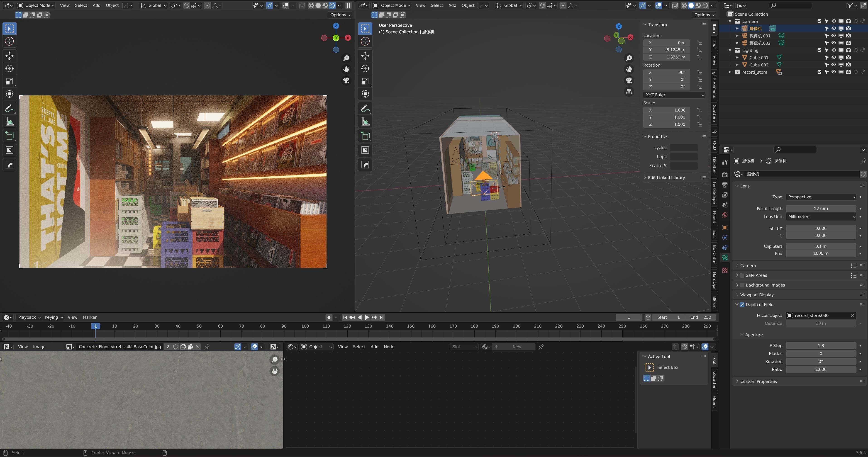Viewport: 868px width, 457px height.
Task: Open the lens Type Perspective dropdown
Action: (821, 197)
